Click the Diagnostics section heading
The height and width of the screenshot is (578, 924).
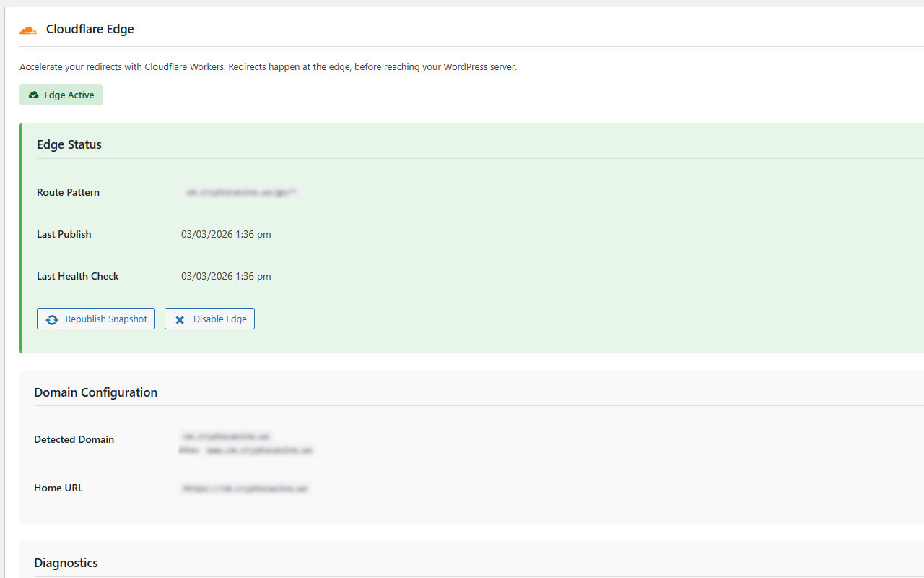tap(66, 563)
